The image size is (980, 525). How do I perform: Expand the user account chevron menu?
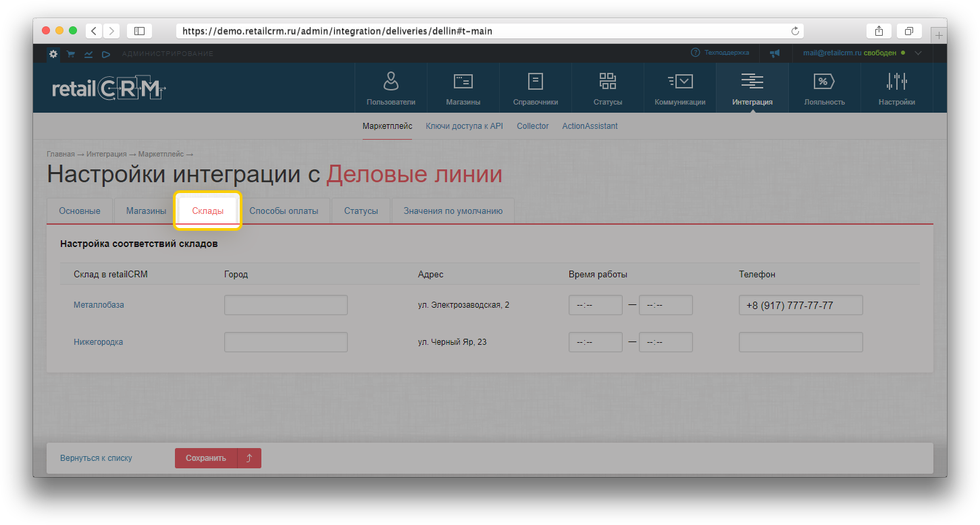tap(918, 53)
